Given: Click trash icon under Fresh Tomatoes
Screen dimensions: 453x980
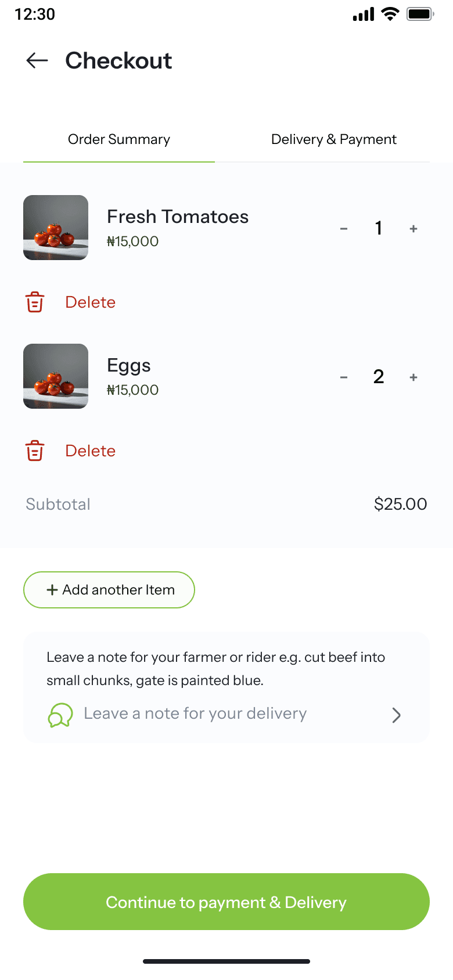Looking at the screenshot, I should pyautogui.click(x=35, y=302).
